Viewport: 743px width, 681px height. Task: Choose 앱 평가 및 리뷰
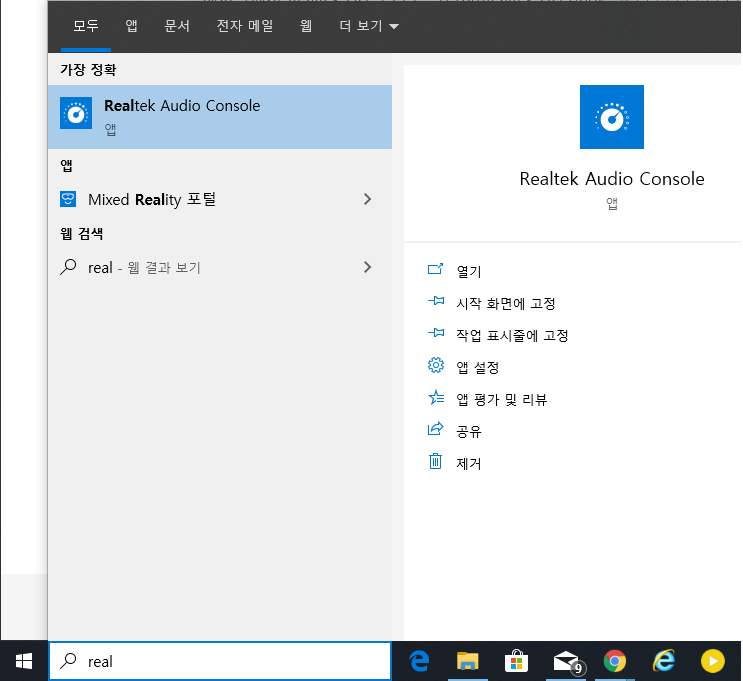click(x=501, y=400)
